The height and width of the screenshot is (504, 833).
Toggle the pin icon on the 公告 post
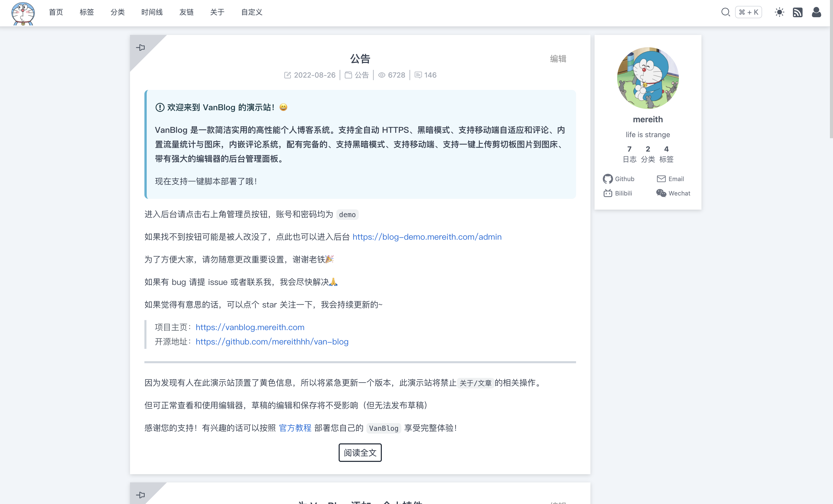click(x=141, y=47)
